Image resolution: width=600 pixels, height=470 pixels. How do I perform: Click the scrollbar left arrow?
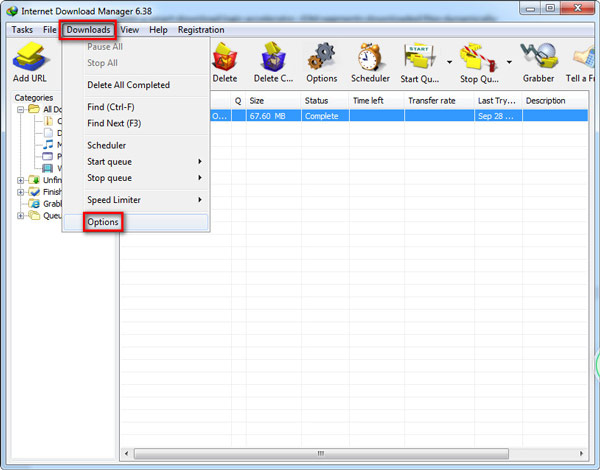[x=127, y=454]
